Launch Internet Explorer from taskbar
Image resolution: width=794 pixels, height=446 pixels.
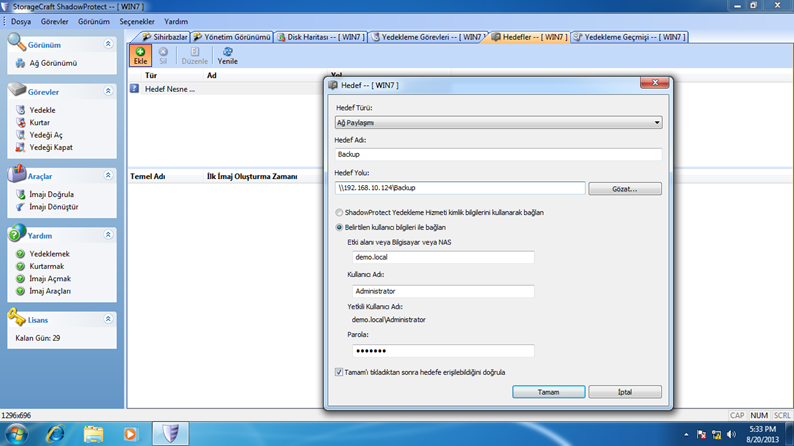(55, 434)
